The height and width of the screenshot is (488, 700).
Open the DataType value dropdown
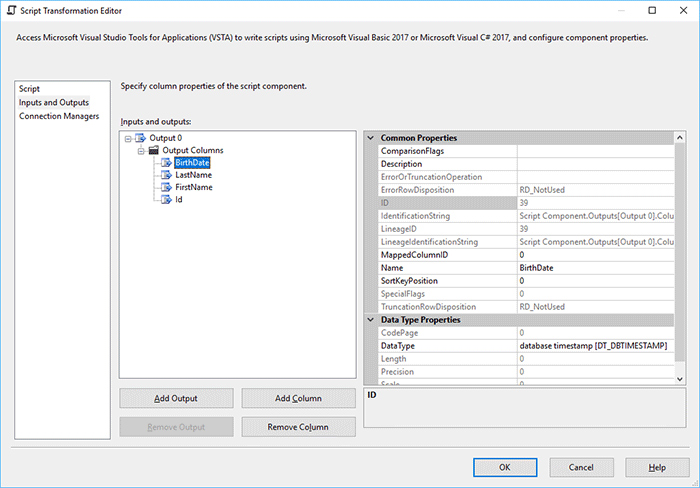click(x=594, y=346)
